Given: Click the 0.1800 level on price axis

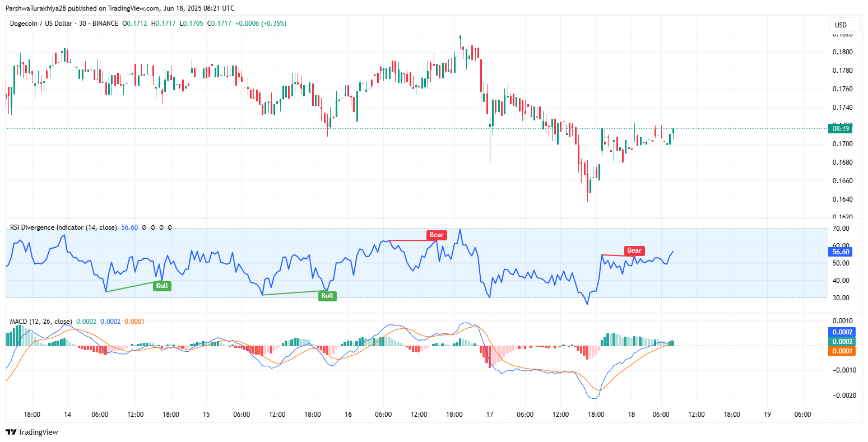Looking at the screenshot, I should 843,52.
